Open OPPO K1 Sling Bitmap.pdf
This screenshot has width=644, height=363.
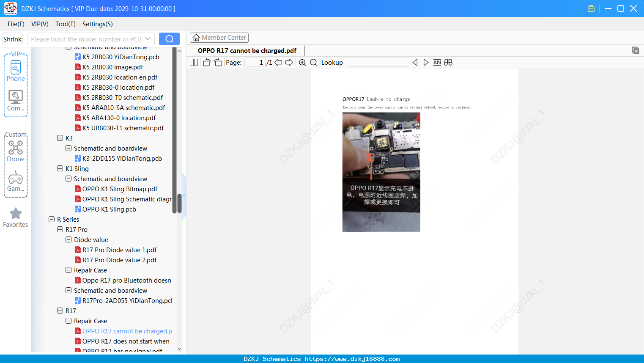tap(120, 189)
